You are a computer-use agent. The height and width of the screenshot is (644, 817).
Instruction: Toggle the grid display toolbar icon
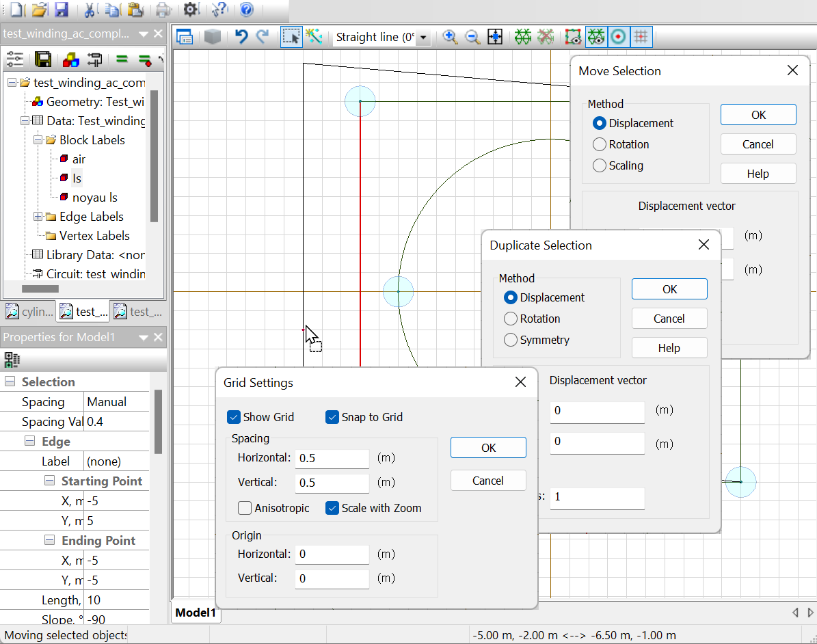point(641,37)
